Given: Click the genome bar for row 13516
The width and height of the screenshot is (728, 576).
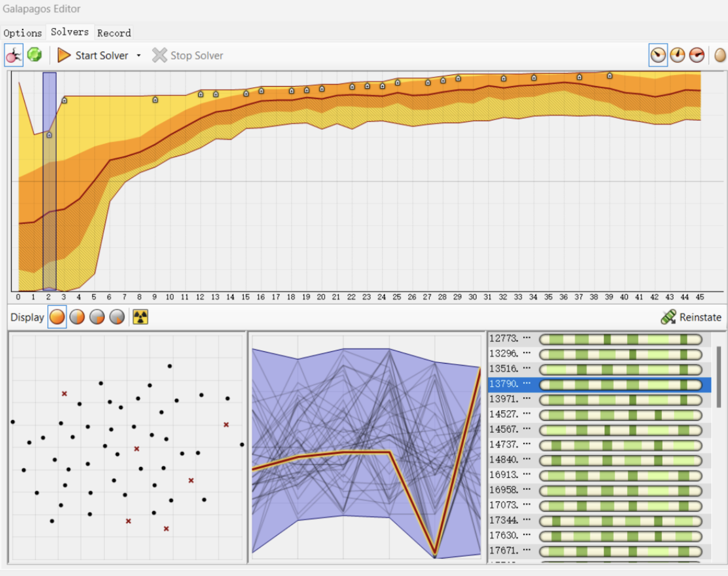Looking at the screenshot, I should (x=621, y=370).
